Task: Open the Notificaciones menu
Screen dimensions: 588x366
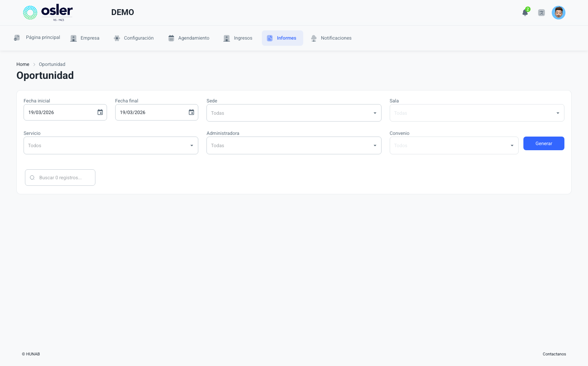Action: (331, 38)
